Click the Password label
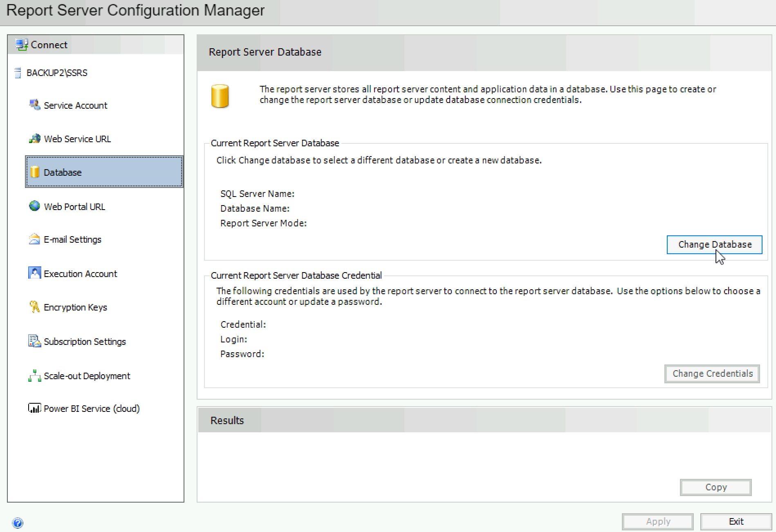This screenshot has width=776, height=532. pyautogui.click(x=242, y=354)
